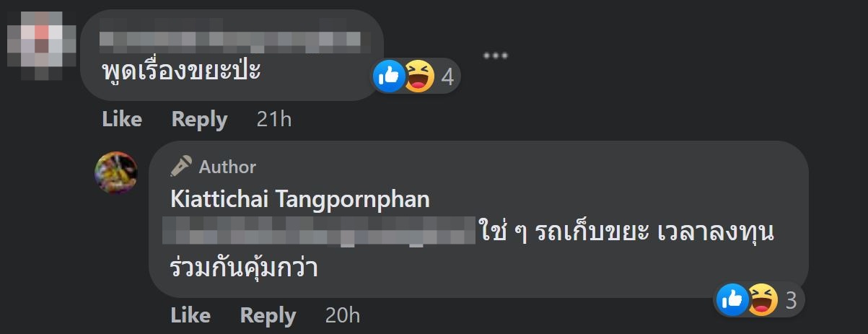Reply to Kiattichai's 20h comment

tap(268, 315)
